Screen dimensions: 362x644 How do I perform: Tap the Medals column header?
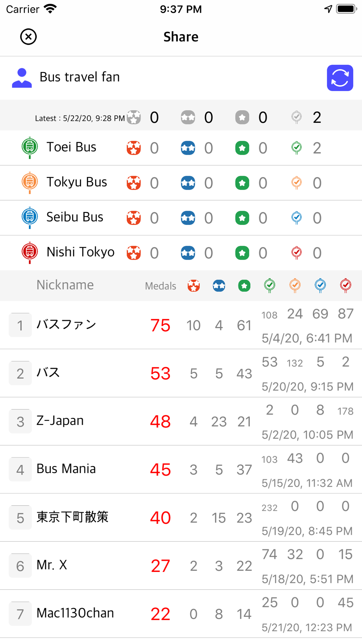[x=160, y=286]
